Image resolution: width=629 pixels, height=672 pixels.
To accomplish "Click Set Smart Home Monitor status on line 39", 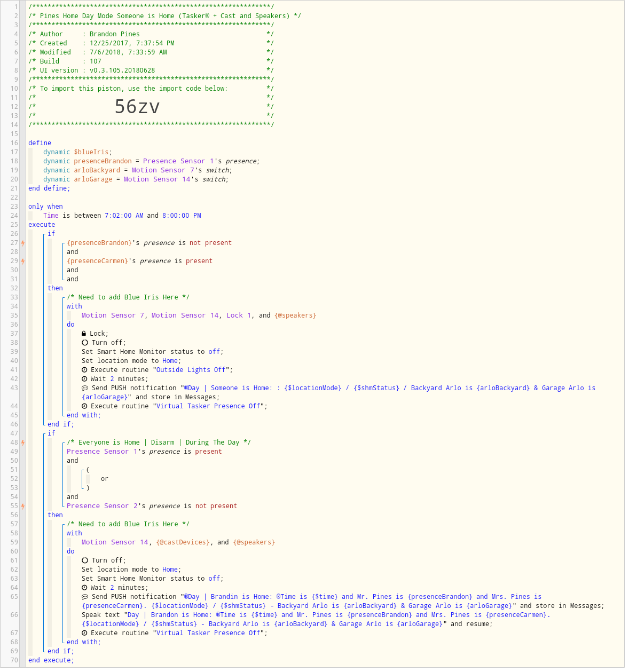I will tap(152, 352).
